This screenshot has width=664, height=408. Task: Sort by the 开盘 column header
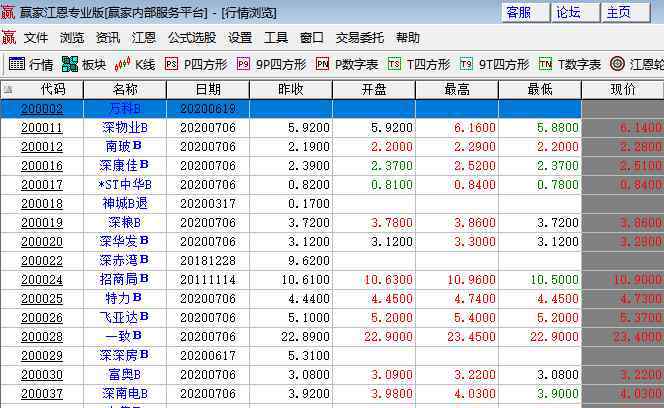[374, 89]
